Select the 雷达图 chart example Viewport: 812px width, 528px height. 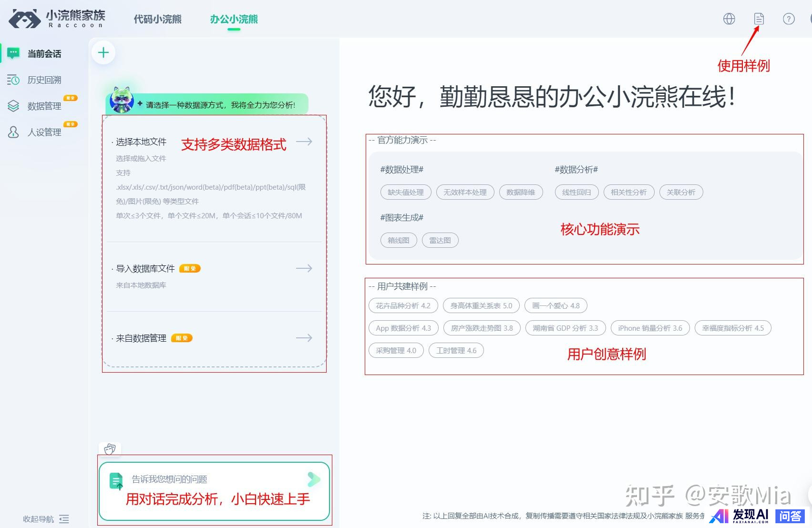[x=440, y=240]
